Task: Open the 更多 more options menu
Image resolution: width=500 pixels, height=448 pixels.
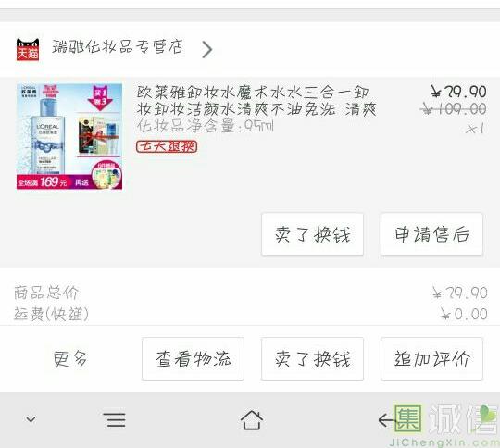Action: pos(69,359)
